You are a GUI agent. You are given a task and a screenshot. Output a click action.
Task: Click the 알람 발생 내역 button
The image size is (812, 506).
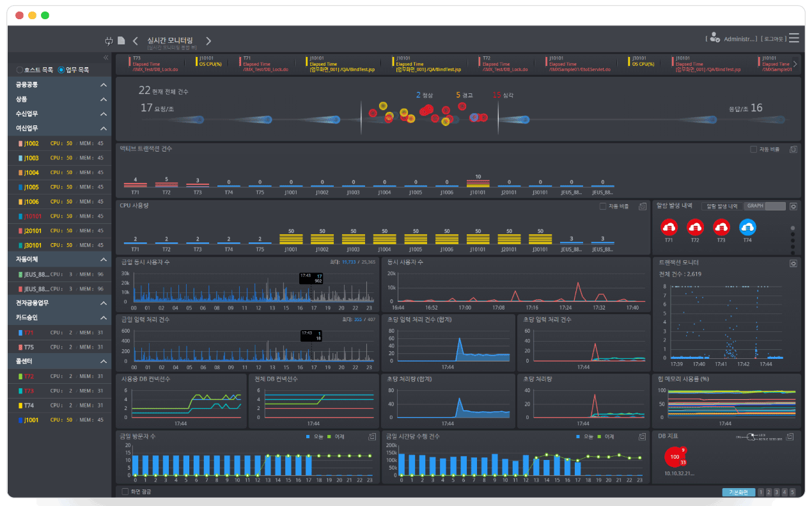coord(722,207)
